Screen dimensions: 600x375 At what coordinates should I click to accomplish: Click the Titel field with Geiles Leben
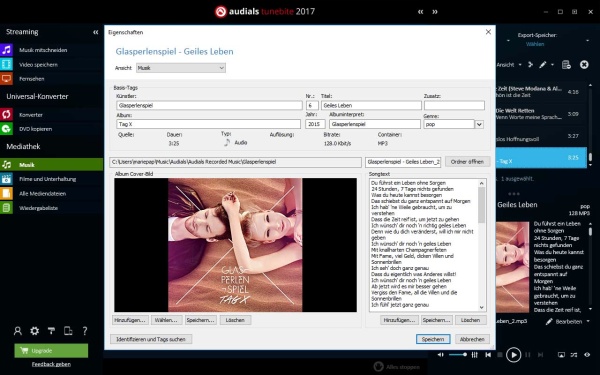(x=371, y=105)
